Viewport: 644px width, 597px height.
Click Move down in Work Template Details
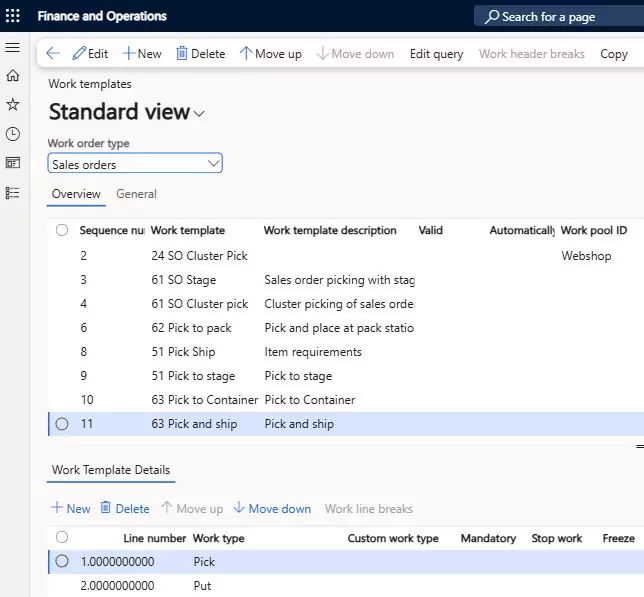click(272, 508)
